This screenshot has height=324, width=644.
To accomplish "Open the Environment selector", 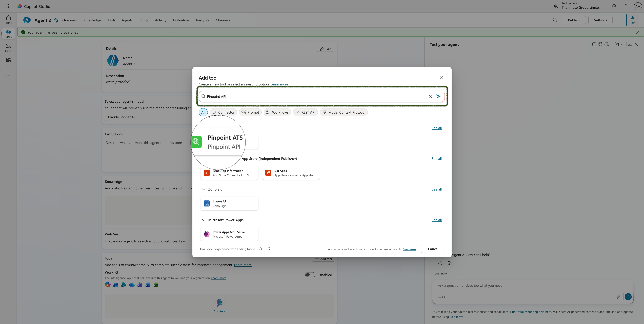I will [x=578, y=6].
